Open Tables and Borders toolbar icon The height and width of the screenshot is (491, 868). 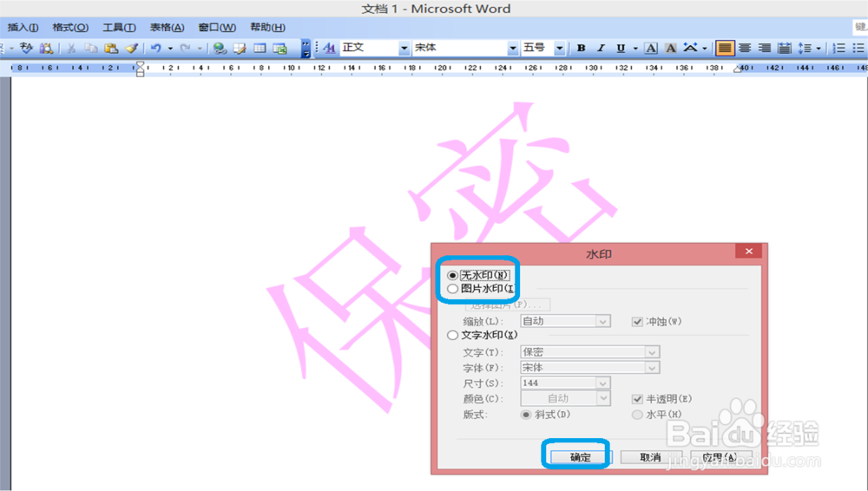tap(240, 49)
